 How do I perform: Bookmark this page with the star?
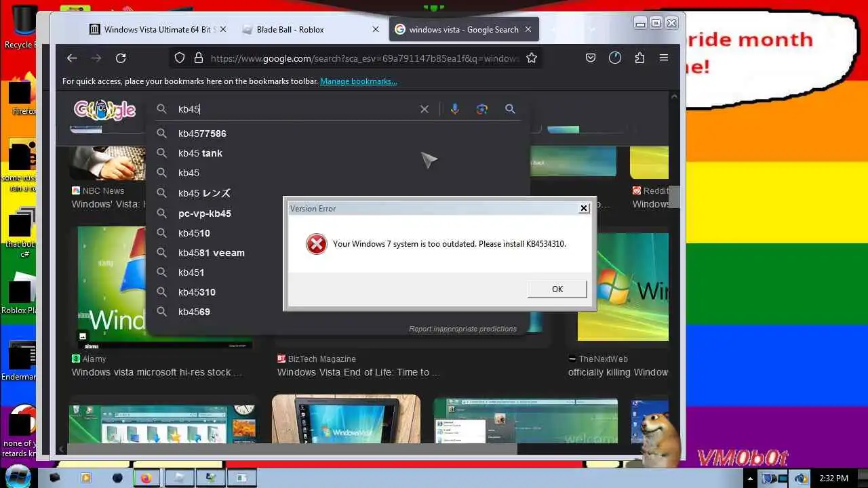(532, 58)
